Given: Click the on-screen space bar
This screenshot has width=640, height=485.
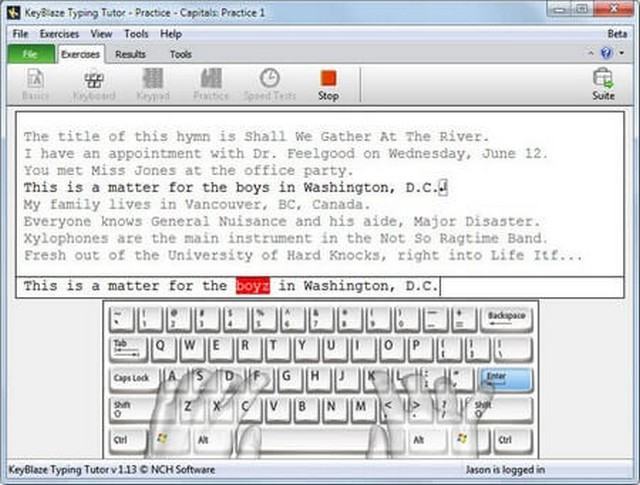Looking at the screenshot, I should click(x=319, y=440).
